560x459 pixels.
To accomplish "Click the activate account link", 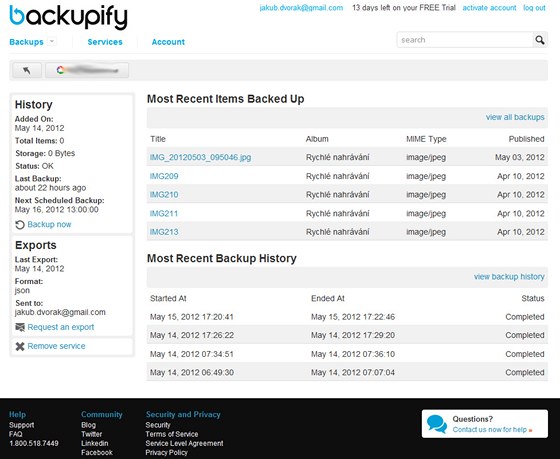I will tap(489, 8).
